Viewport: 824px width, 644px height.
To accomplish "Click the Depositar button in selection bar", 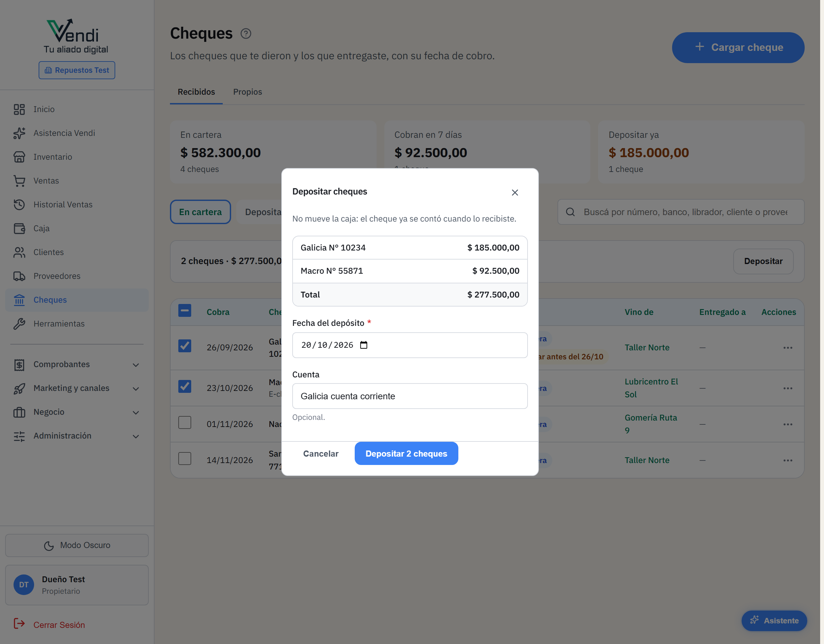I will [763, 261].
